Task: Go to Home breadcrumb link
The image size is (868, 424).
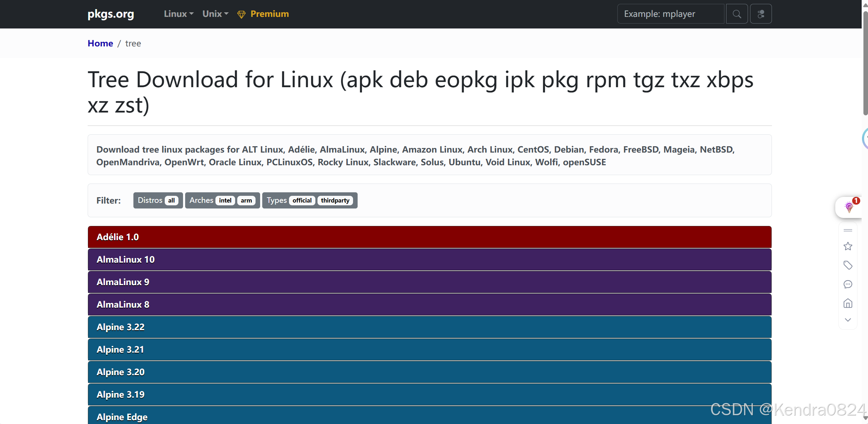Action: 100,43
